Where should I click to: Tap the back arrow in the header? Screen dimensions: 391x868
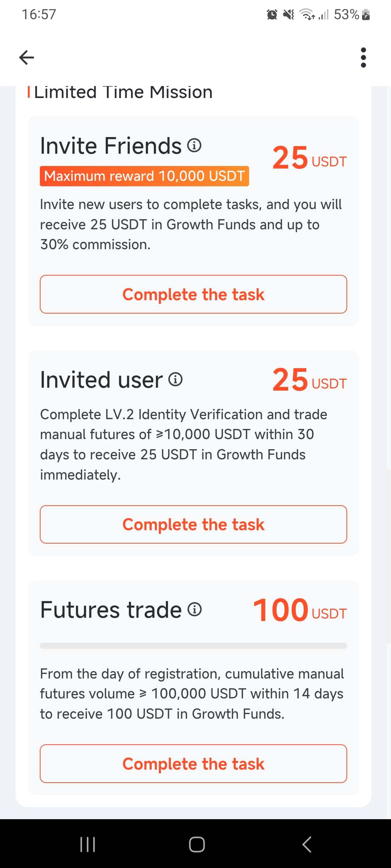point(26,58)
